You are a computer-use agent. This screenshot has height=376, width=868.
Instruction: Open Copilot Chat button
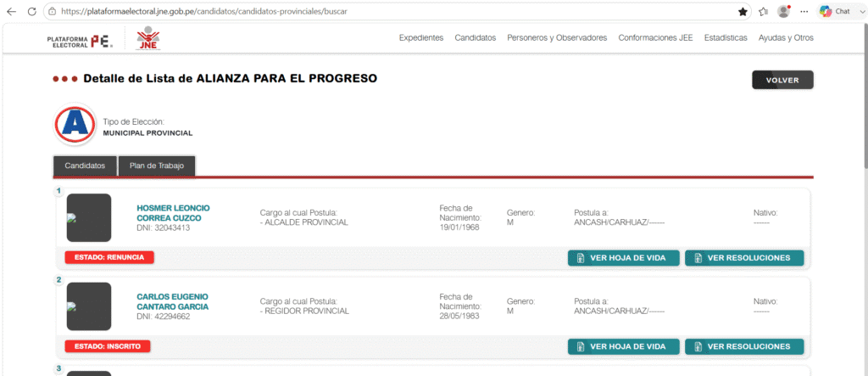pyautogui.click(x=835, y=11)
